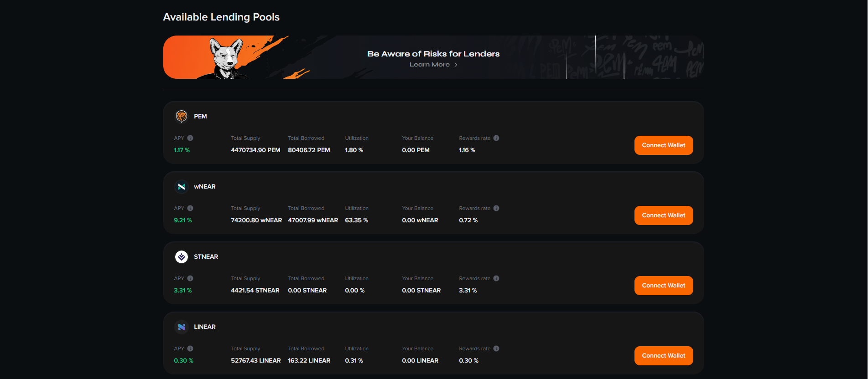Viewport: 868px width, 379px height.
Task: Click the Be Aware of Risks banner title
Action: pyautogui.click(x=433, y=54)
